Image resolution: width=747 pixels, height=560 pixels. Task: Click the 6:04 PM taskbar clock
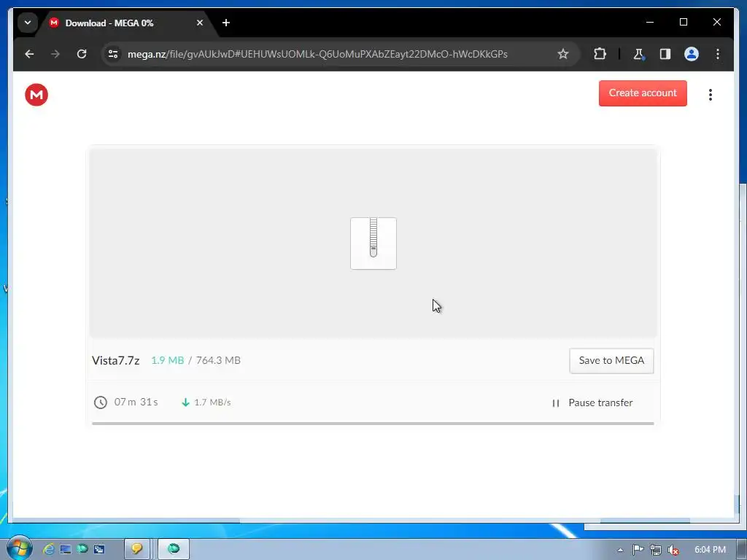[x=710, y=550]
